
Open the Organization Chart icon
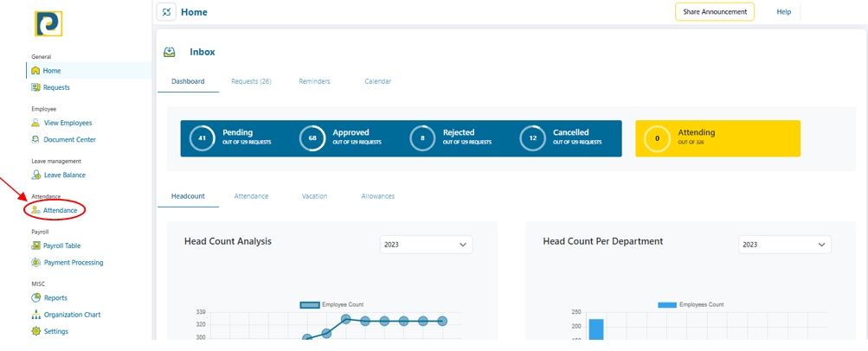pos(35,315)
